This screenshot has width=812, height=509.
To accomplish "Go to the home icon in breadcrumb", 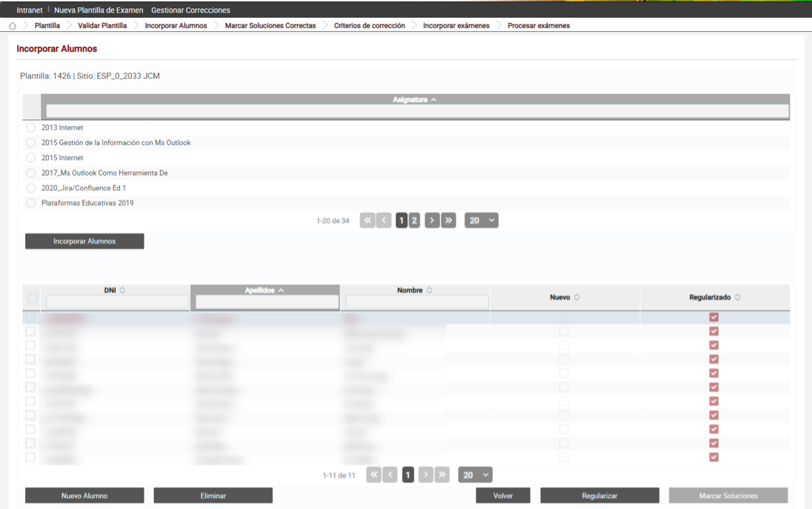I will pyautogui.click(x=13, y=26).
